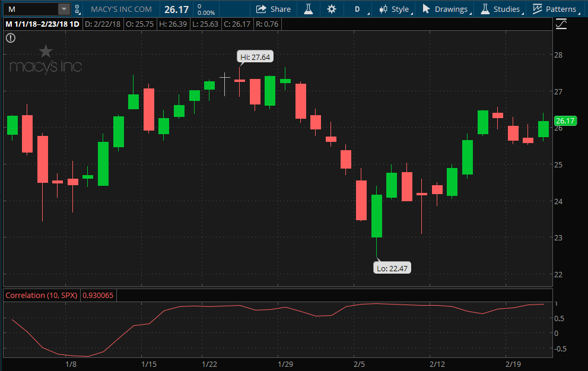Image resolution: width=588 pixels, height=371 pixels.
Task: Click the L: 25.63 low value
Action: click(x=205, y=24)
